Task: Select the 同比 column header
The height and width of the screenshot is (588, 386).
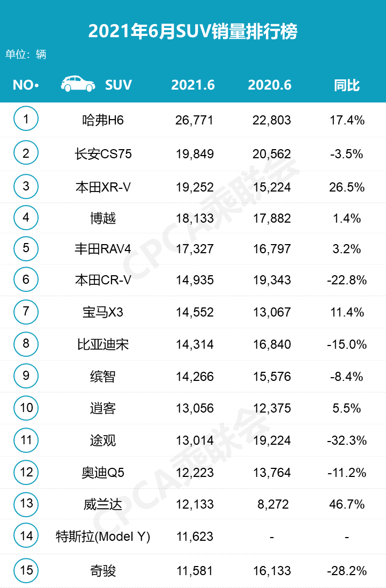Action: [x=347, y=85]
